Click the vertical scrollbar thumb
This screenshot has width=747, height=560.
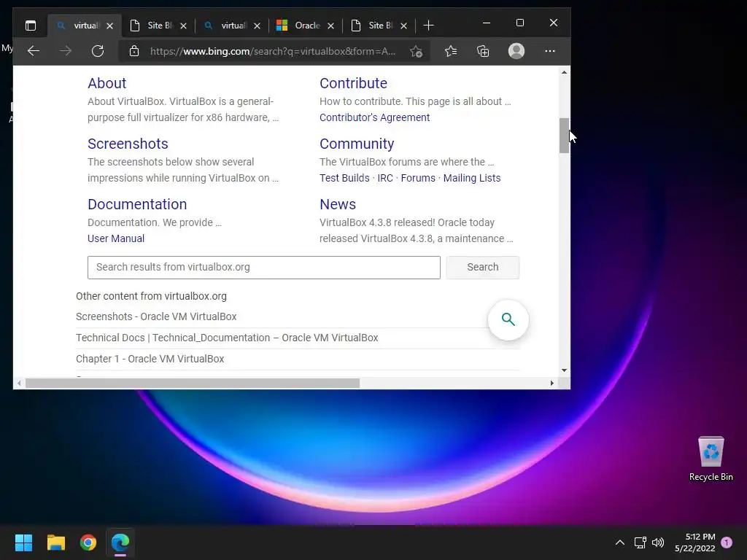point(564,136)
